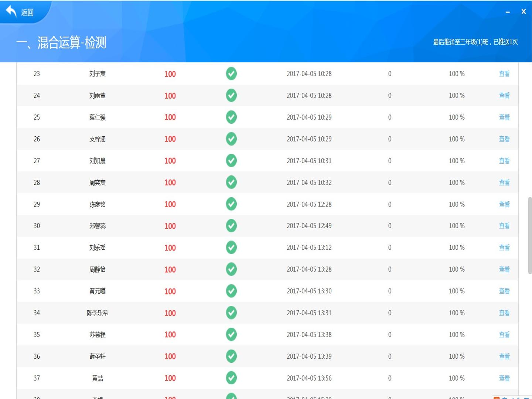Click the back arrow icon
Image resolution: width=532 pixels, height=399 pixels.
[11, 11]
